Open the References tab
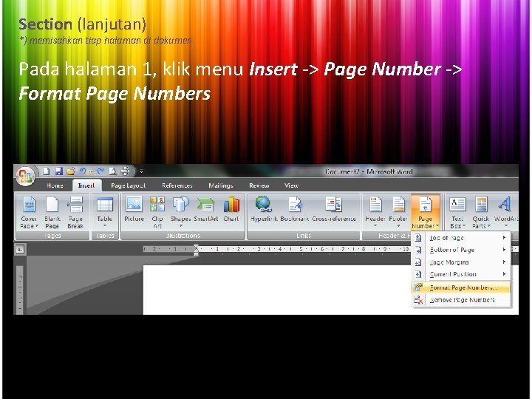This screenshot has height=399, width=532. click(x=177, y=185)
